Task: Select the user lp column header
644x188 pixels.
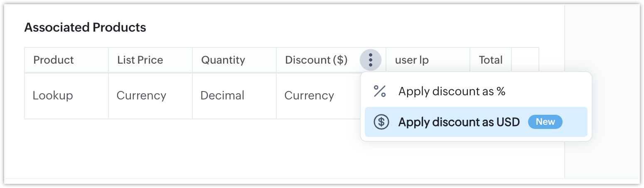Action: pos(412,60)
